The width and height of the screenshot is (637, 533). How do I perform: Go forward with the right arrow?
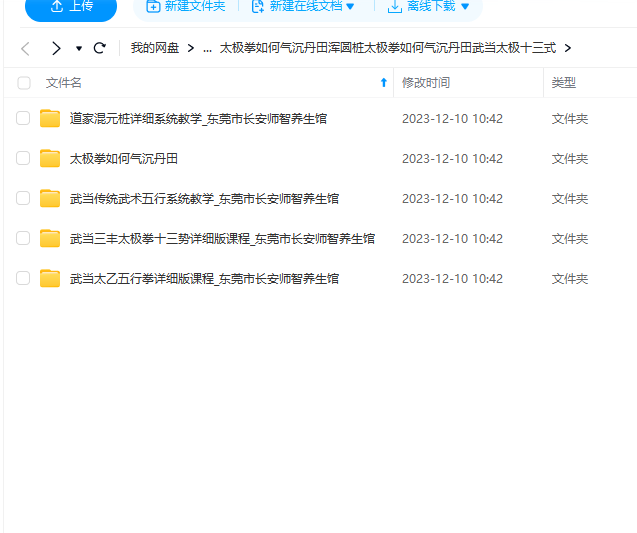pos(56,48)
